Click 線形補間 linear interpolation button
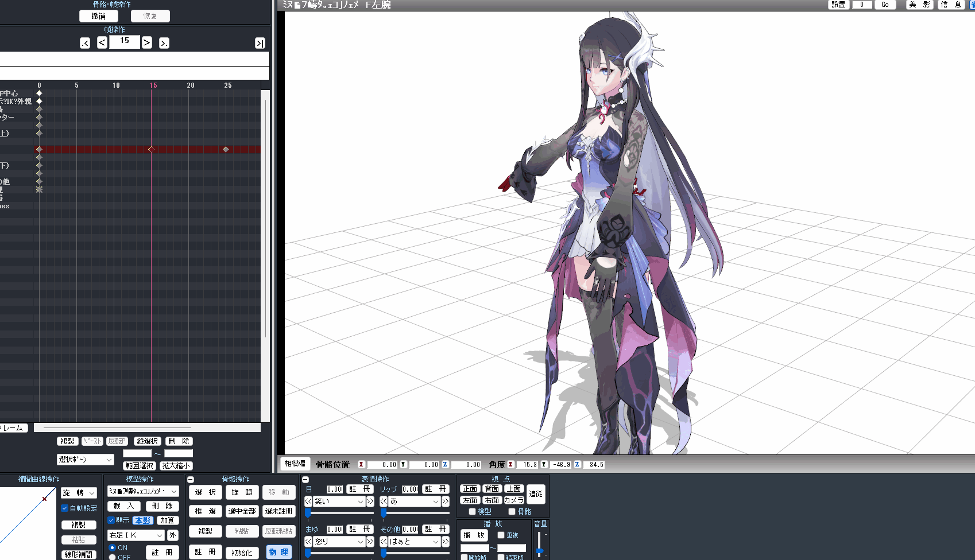The width and height of the screenshot is (975, 560). click(x=79, y=555)
